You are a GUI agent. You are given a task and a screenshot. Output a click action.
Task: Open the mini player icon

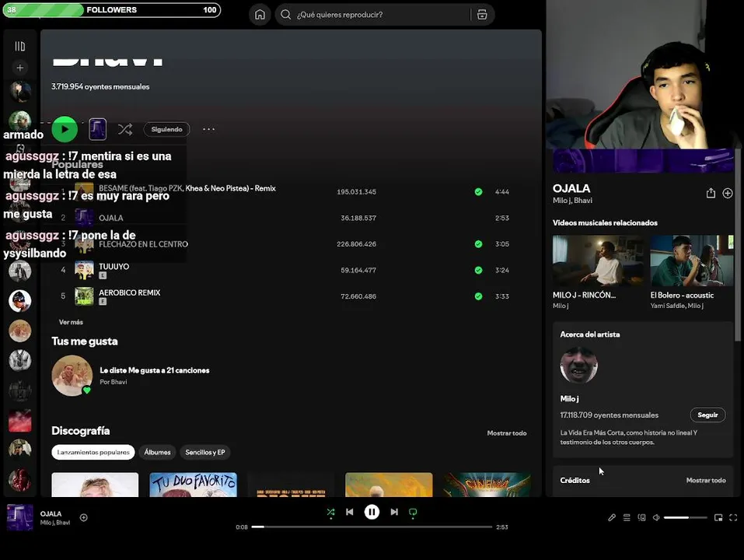718,517
